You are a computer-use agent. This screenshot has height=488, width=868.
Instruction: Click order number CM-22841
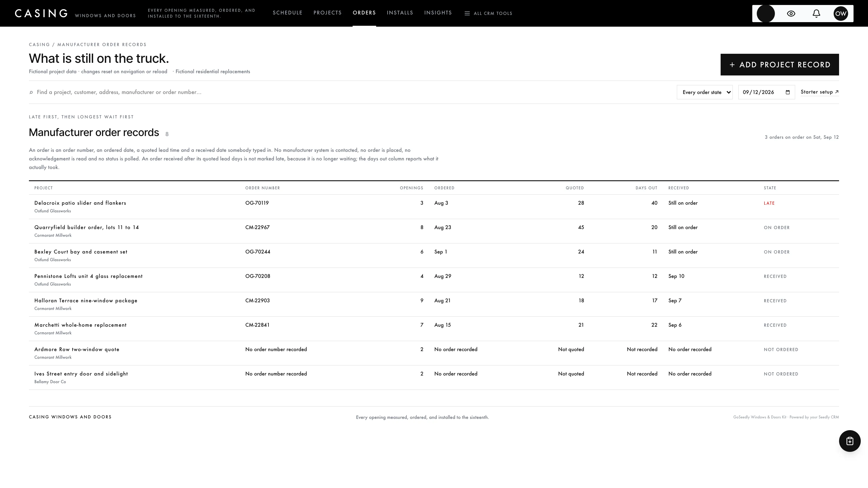point(257,325)
